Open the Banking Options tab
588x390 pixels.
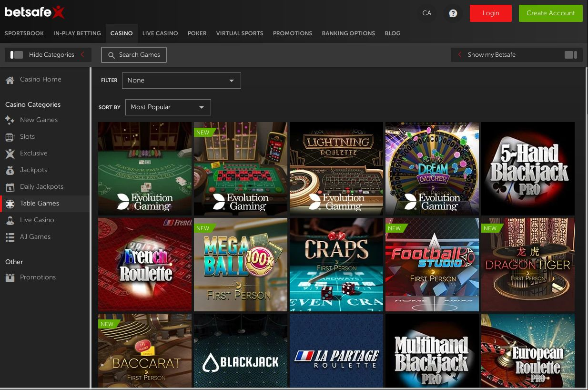click(348, 33)
